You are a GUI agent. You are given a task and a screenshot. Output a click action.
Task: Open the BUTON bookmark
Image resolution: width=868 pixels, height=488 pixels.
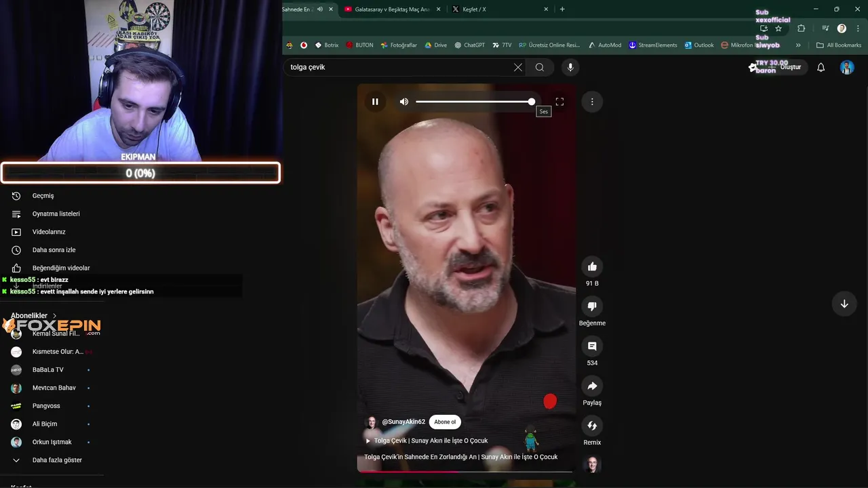click(359, 45)
